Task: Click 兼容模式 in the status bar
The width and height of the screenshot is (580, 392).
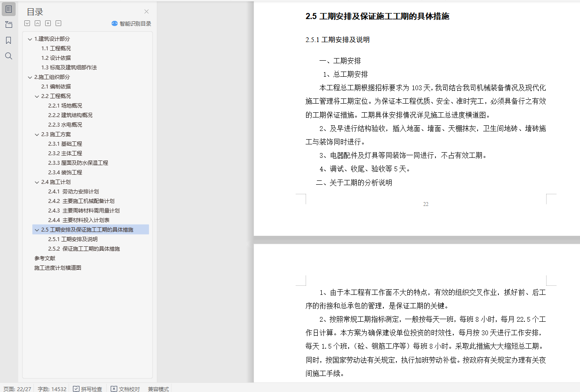Action: [158, 389]
